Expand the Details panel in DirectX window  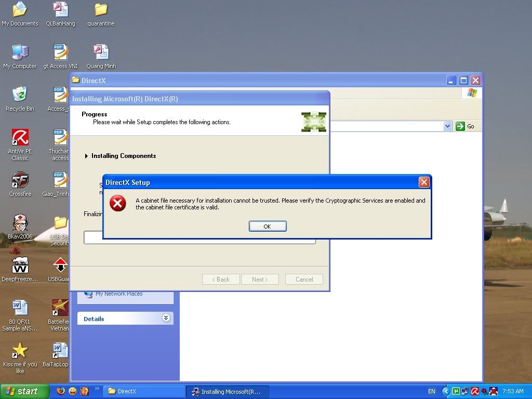click(x=166, y=318)
